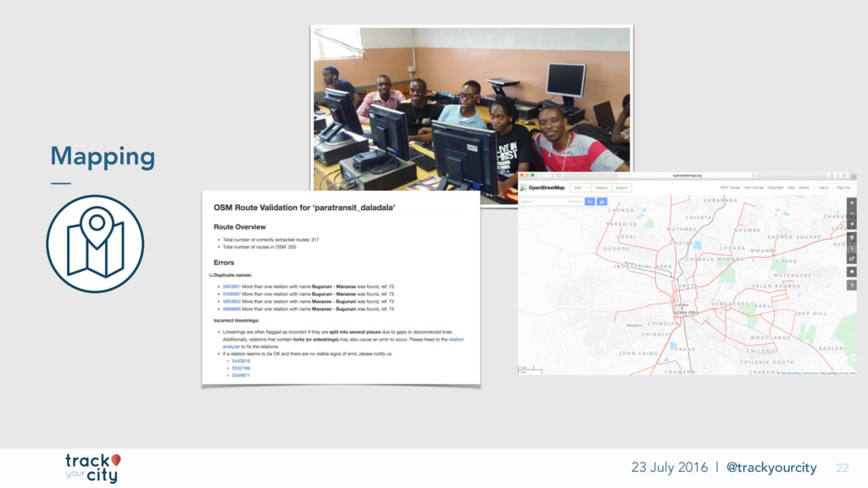Click the OpenStreetMap logo icon
Image resolution: width=868 pixels, height=488 pixels.
pos(523,187)
